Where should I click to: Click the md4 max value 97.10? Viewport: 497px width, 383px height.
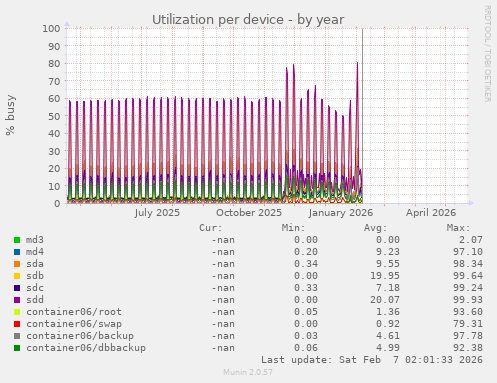pyautogui.click(x=468, y=252)
